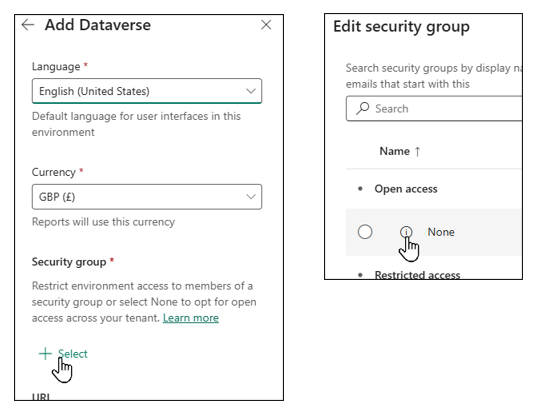Go back using the arrow in Add Dataverse
This screenshot has height=416, width=535.
(28, 25)
